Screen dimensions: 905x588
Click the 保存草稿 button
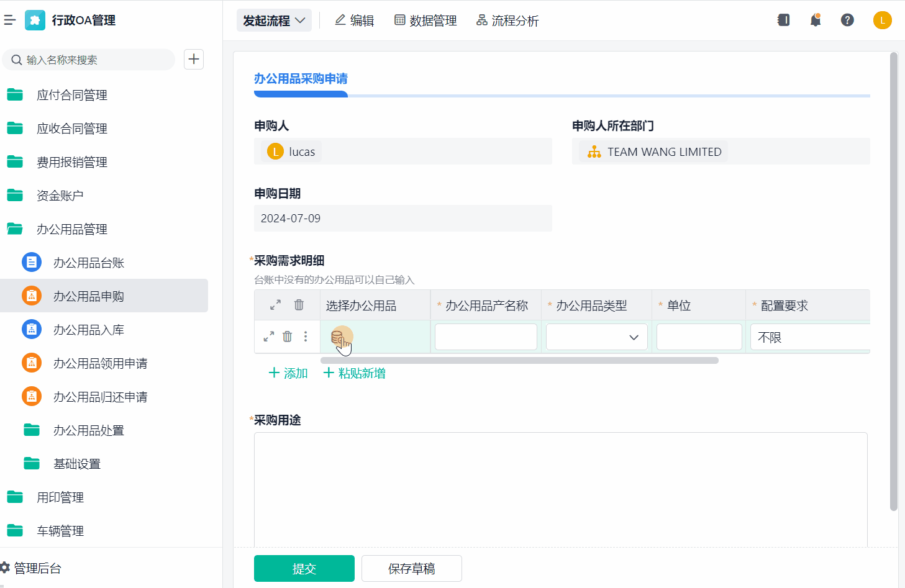coord(411,568)
